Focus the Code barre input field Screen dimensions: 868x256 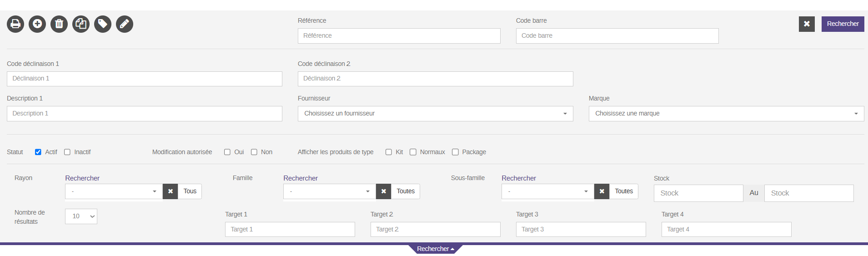[617, 36]
